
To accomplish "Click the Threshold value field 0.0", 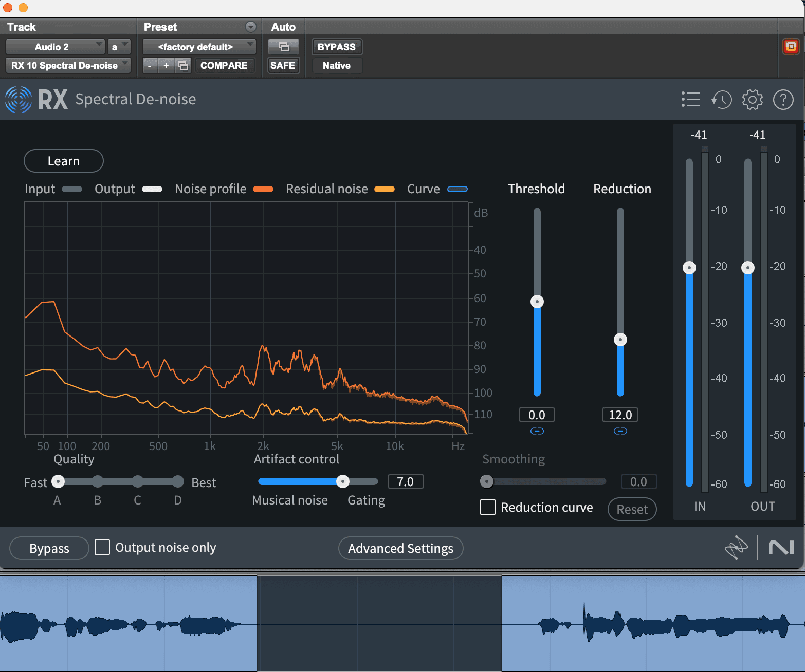I will (537, 415).
